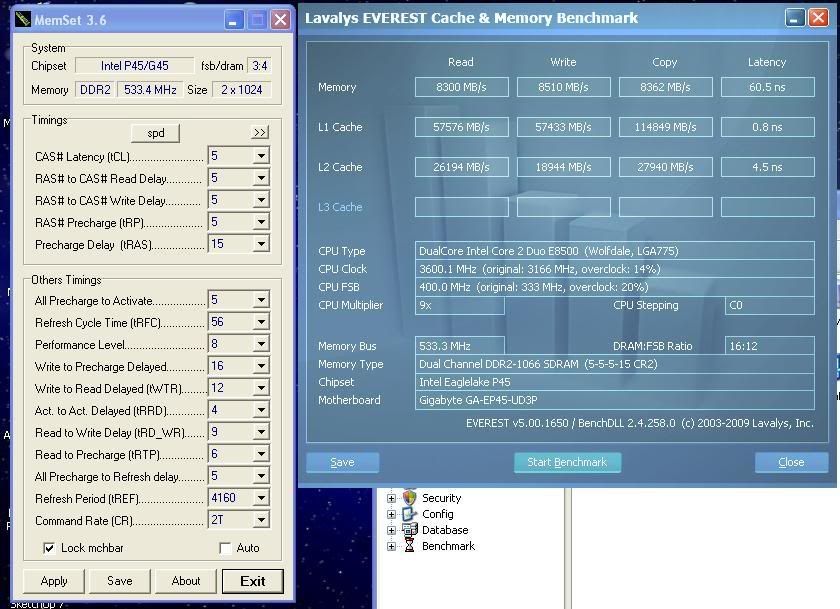Click the Memory Copy 8362 MB/s field
The height and width of the screenshot is (609, 840).
665,87
